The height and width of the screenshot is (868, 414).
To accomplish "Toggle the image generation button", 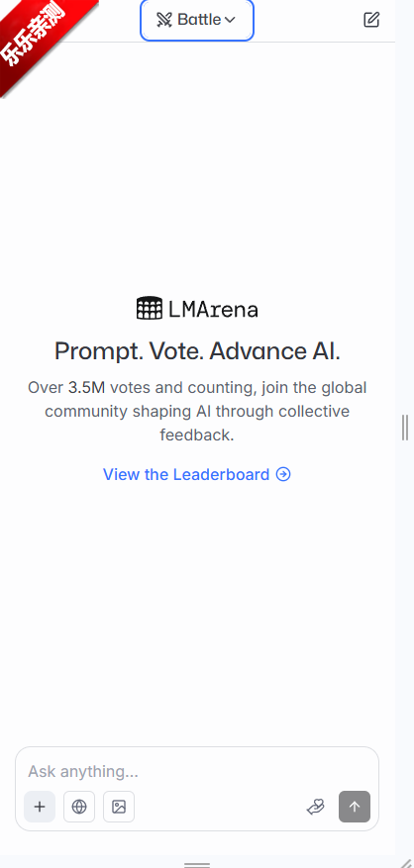I will [119, 807].
